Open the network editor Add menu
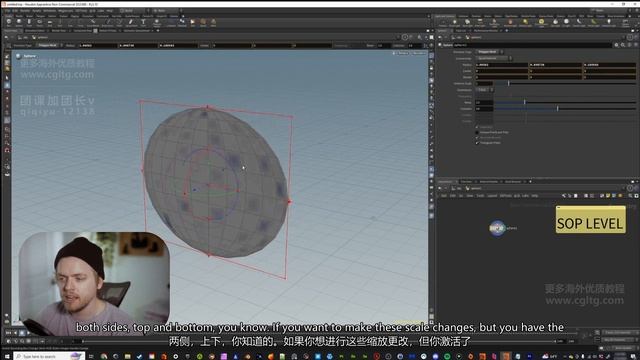This screenshot has height=360, width=640. [x=444, y=196]
